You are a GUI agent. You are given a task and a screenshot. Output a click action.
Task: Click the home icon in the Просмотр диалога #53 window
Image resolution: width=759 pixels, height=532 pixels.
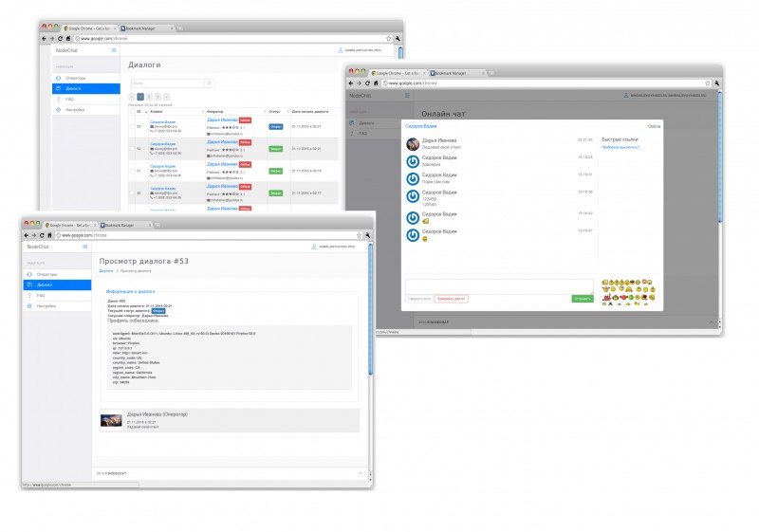(x=49, y=235)
